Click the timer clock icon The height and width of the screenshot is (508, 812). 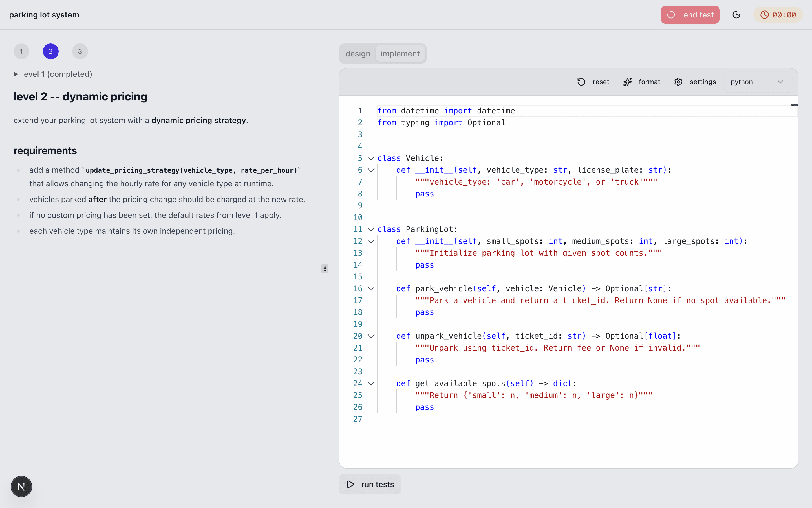click(x=764, y=15)
